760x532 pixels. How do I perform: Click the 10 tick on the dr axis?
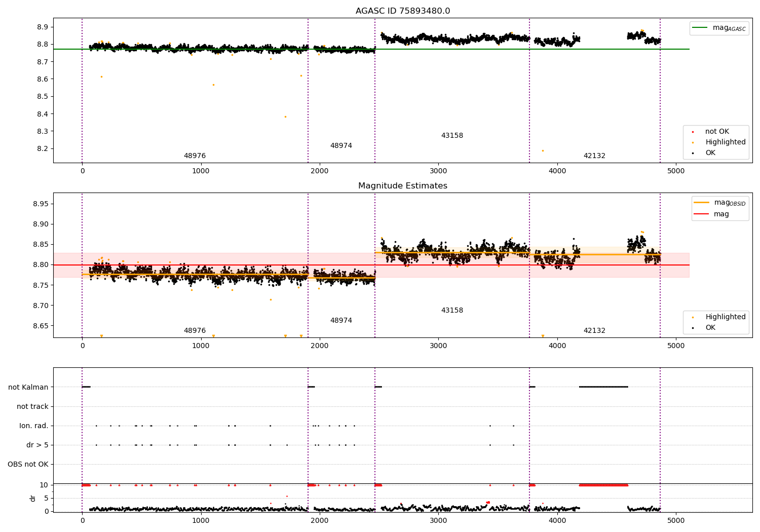point(44,485)
